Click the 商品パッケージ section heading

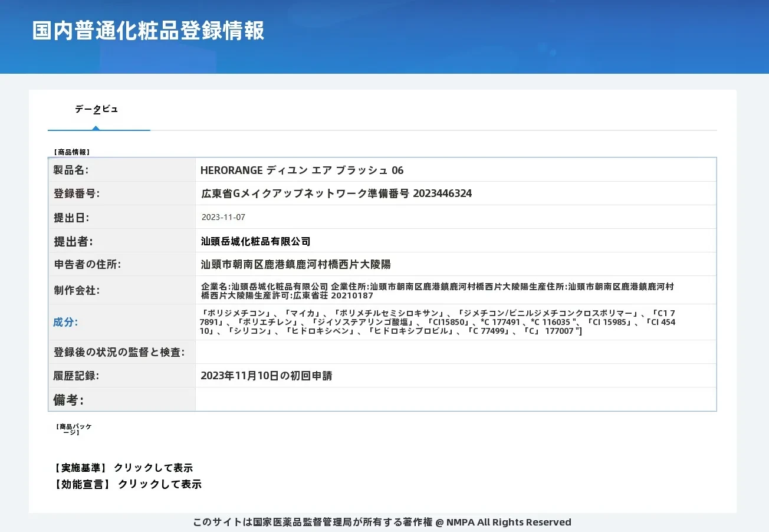pos(74,429)
